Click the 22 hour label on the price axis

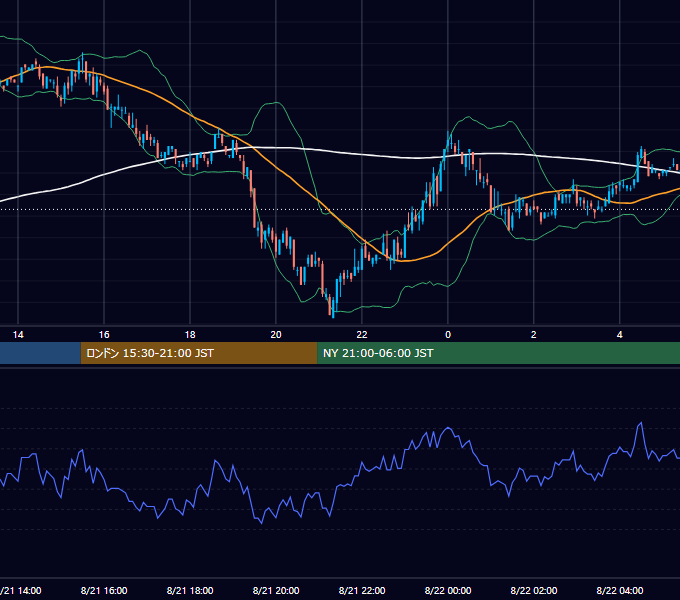coord(362,335)
